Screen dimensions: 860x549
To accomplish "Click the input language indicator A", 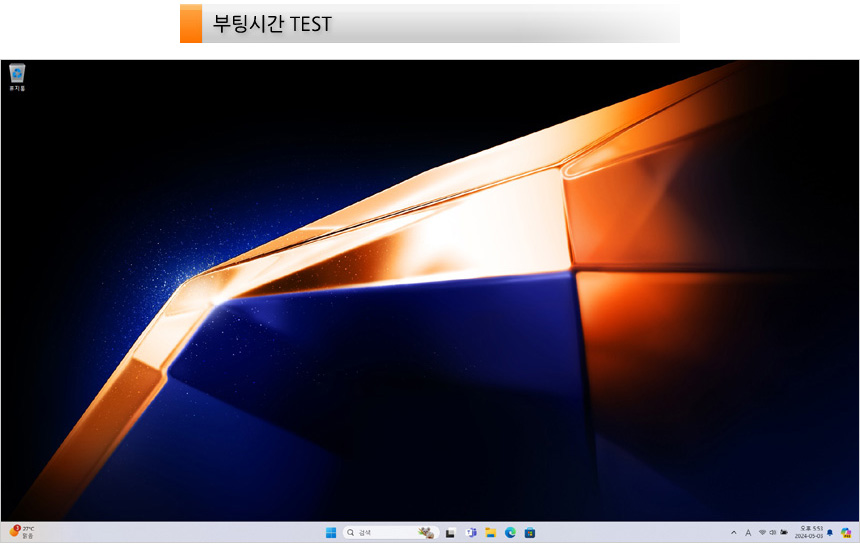I will (x=748, y=533).
